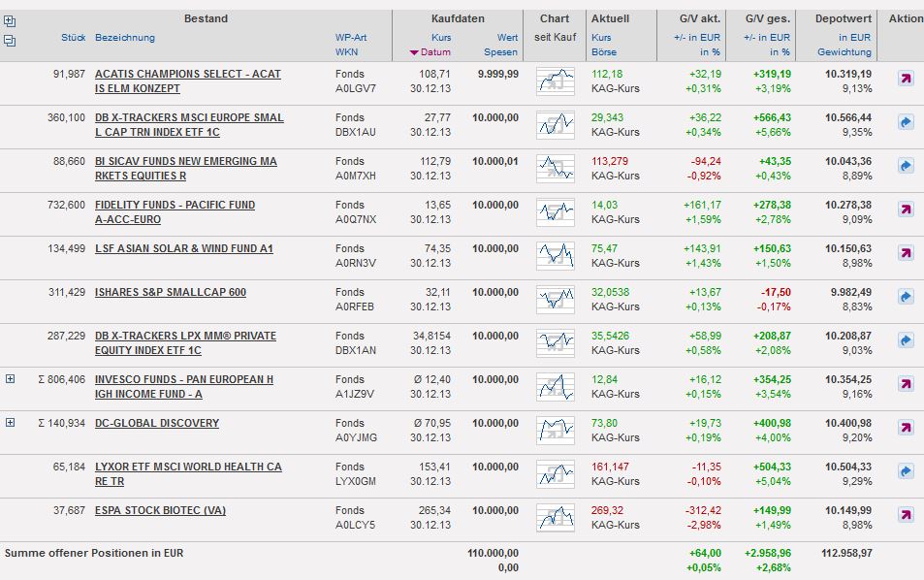
Task: Open action icon for LSF ASIAN SOLAR & WIND
Action: [906, 253]
